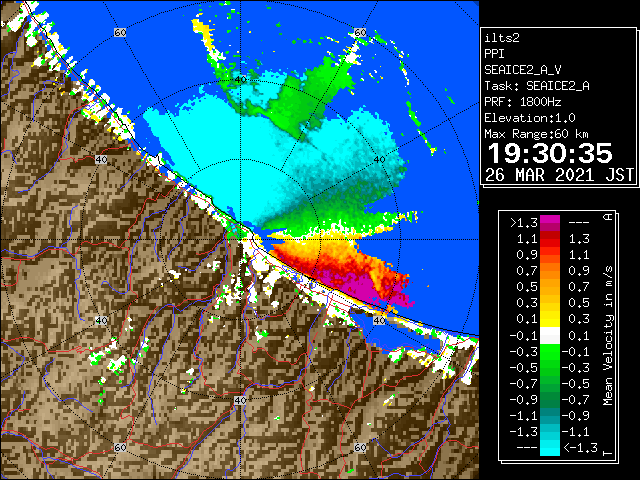Click the "<-1.3" legend label
The image size is (640, 480).
pyautogui.click(x=580, y=447)
